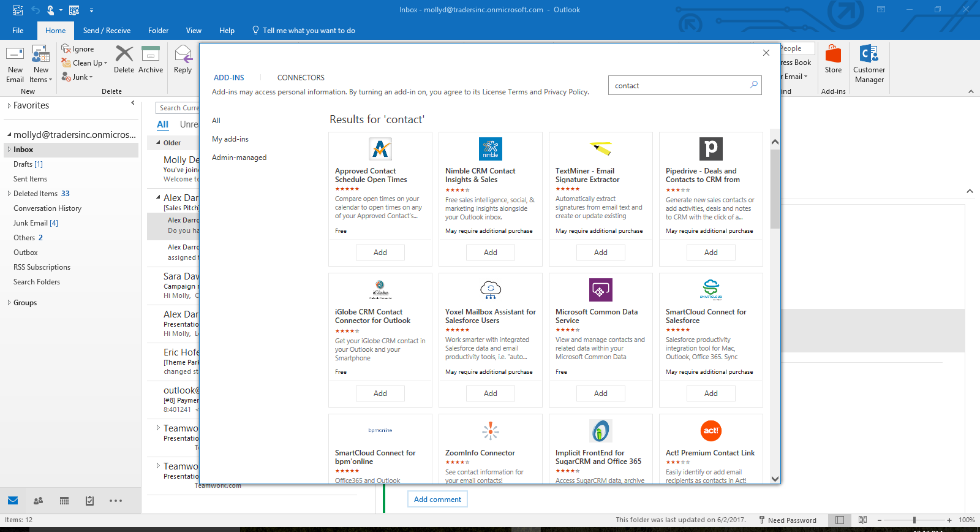Close the add-ins dialog

click(766, 53)
